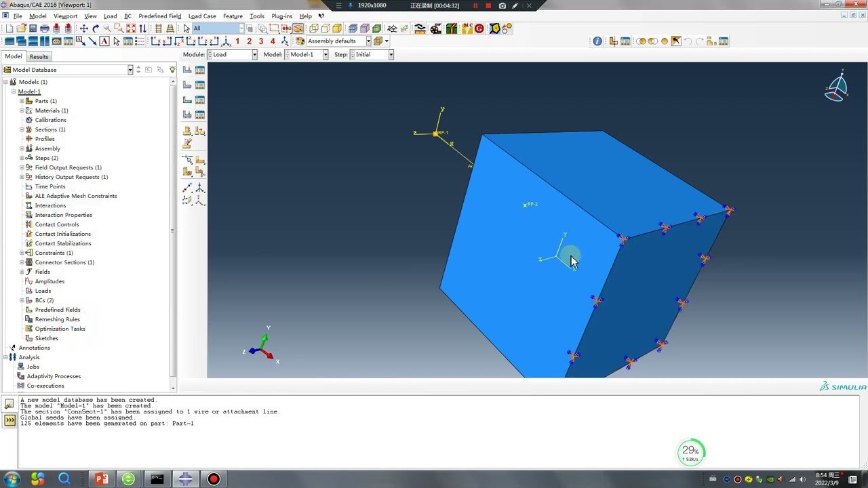This screenshot has width=868, height=488.
Task: Click the Create Load tool icon
Action: (187, 70)
